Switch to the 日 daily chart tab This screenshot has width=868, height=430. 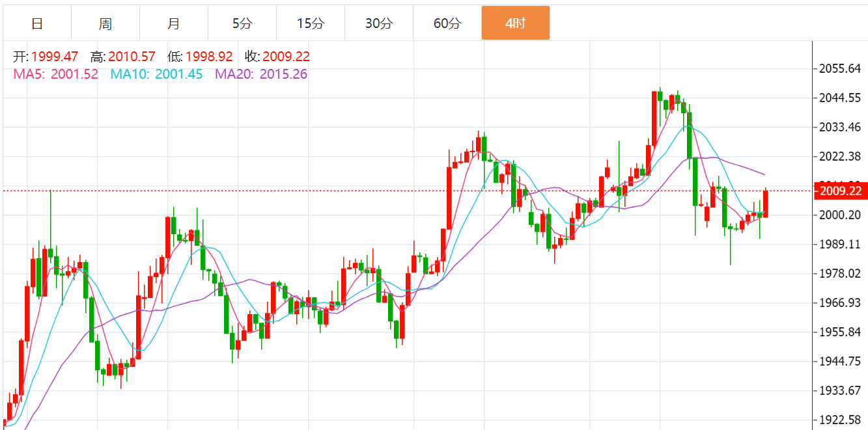point(37,23)
